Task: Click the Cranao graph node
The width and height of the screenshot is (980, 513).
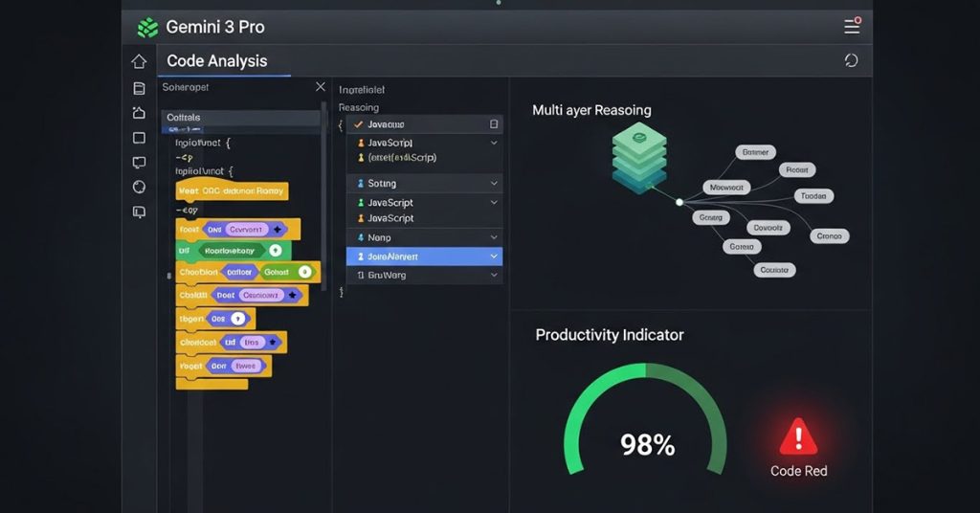Action: click(x=830, y=235)
